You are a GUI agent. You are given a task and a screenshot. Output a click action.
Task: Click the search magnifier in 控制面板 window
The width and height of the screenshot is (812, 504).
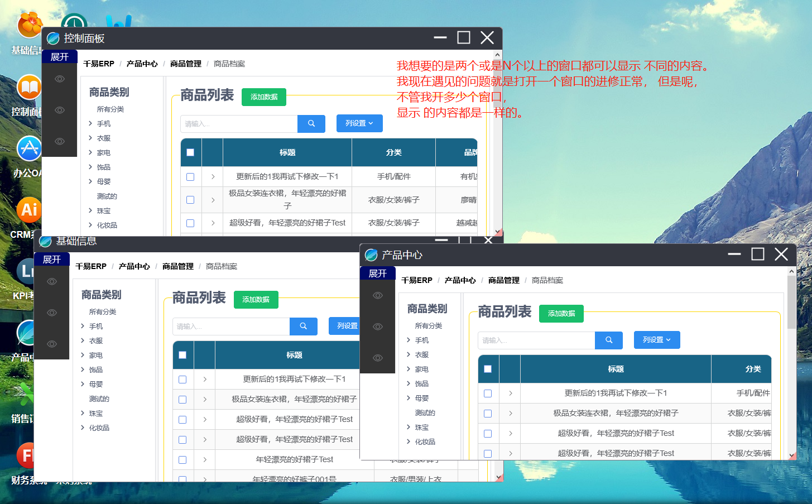pos(311,123)
